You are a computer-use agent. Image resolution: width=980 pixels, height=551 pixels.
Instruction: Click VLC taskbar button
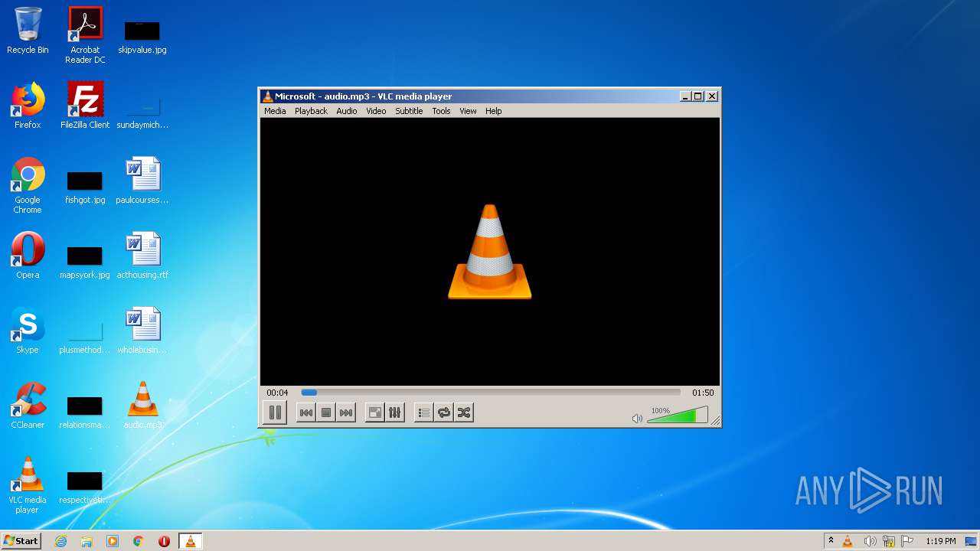click(x=191, y=541)
